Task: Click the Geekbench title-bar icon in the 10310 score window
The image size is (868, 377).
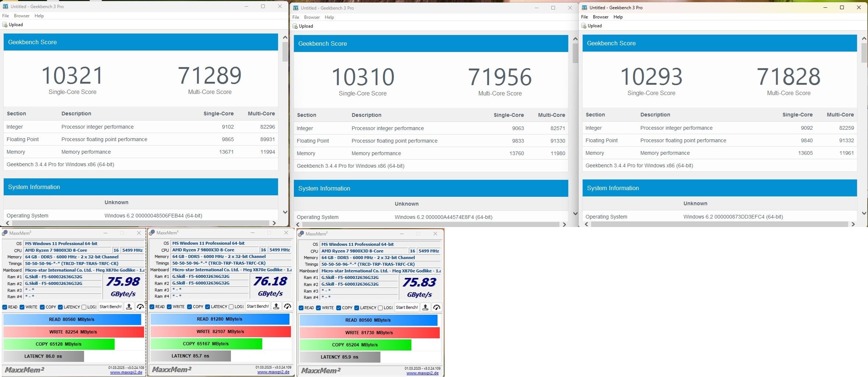Action: (x=296, y=8)
